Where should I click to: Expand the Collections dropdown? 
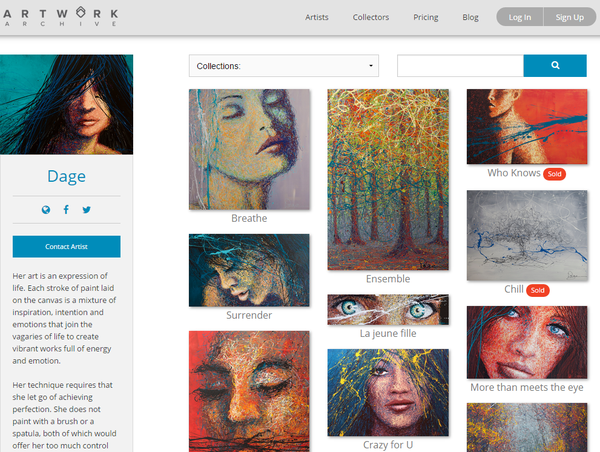(x=284, y=66)
